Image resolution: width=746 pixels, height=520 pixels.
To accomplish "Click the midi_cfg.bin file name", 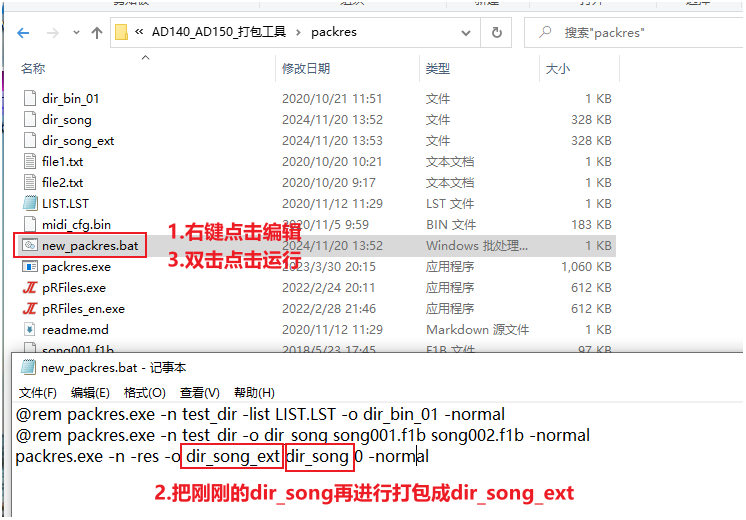I will (x=76, y=225).
